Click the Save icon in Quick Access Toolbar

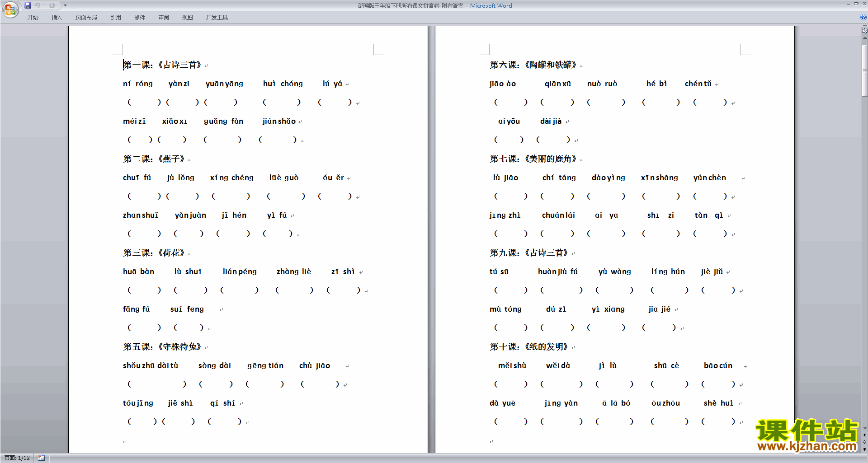pyautogui.click(x=28, y=5)
